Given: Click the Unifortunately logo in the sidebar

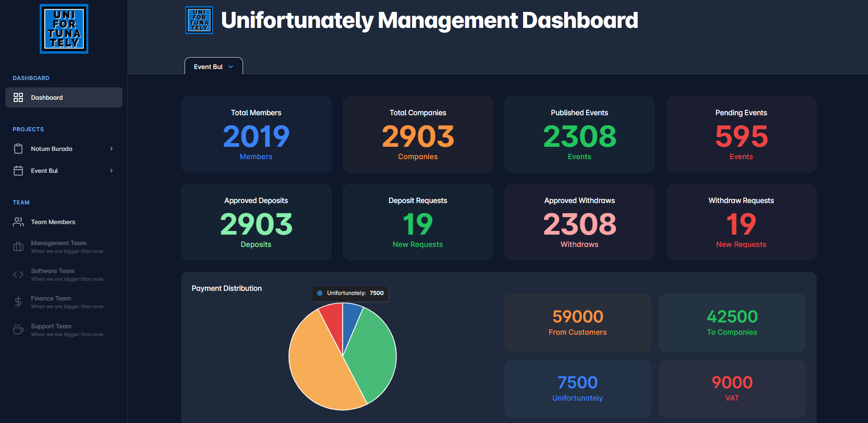Looking at the screenshot, I should point(64,29).
